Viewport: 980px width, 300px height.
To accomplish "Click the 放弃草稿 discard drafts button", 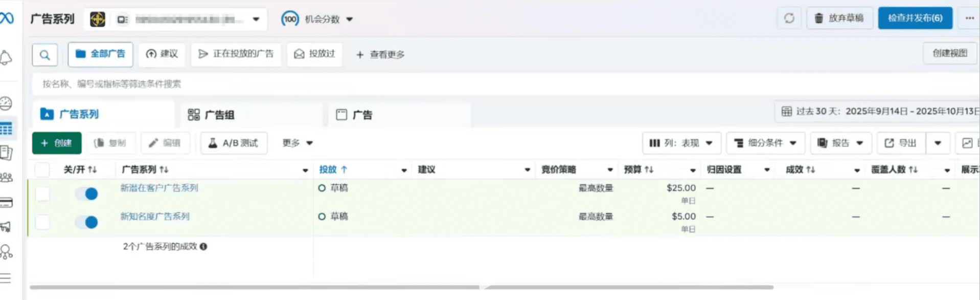I will click(839, 18).
